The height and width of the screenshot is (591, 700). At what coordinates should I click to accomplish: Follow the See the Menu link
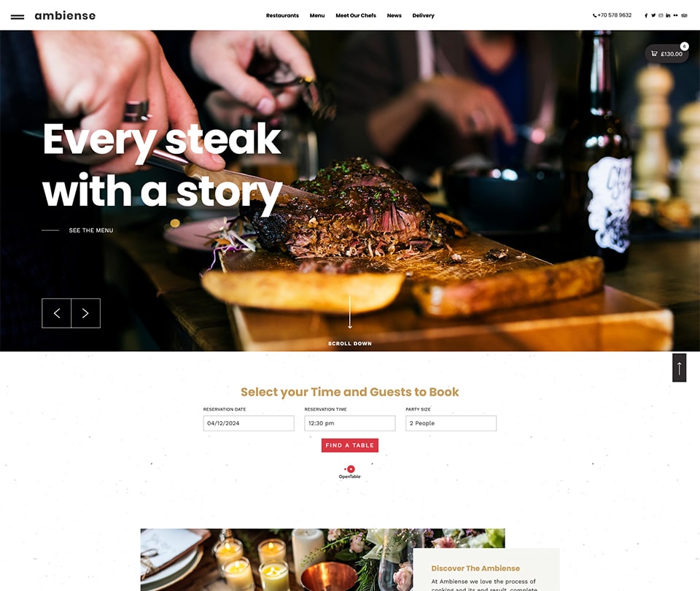pyautogui.click(x=91, y=231)
